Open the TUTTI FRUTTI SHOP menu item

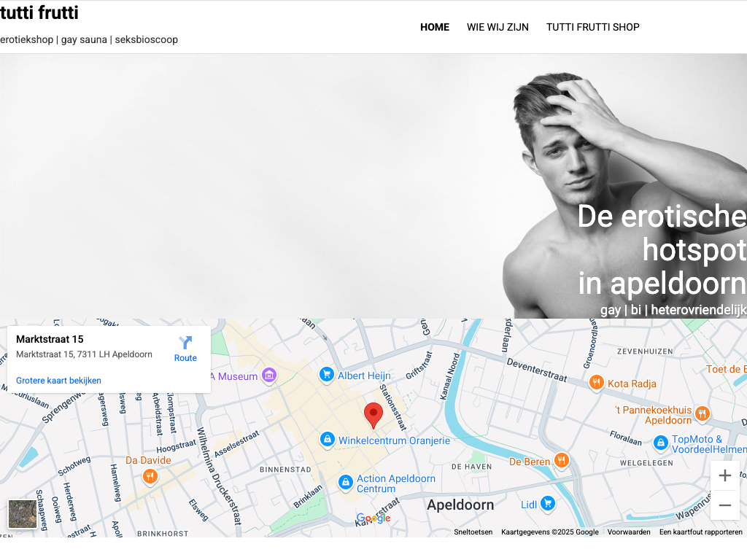coord(592,27)
